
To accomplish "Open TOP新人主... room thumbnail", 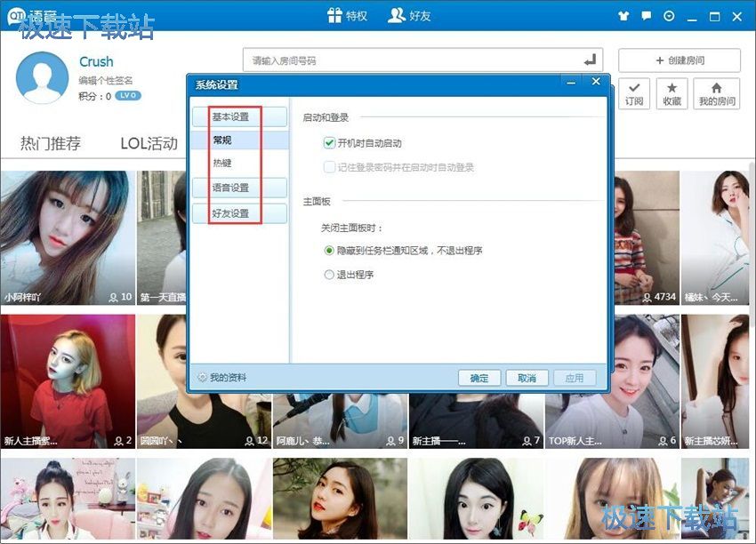I will pyautogui.click(x=645, y=381).
